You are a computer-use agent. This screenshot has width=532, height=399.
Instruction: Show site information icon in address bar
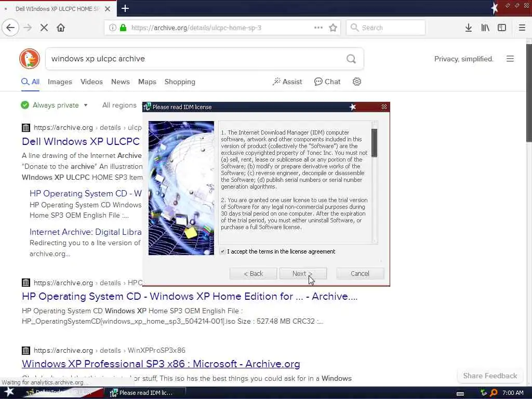click(x=113, y=28)
